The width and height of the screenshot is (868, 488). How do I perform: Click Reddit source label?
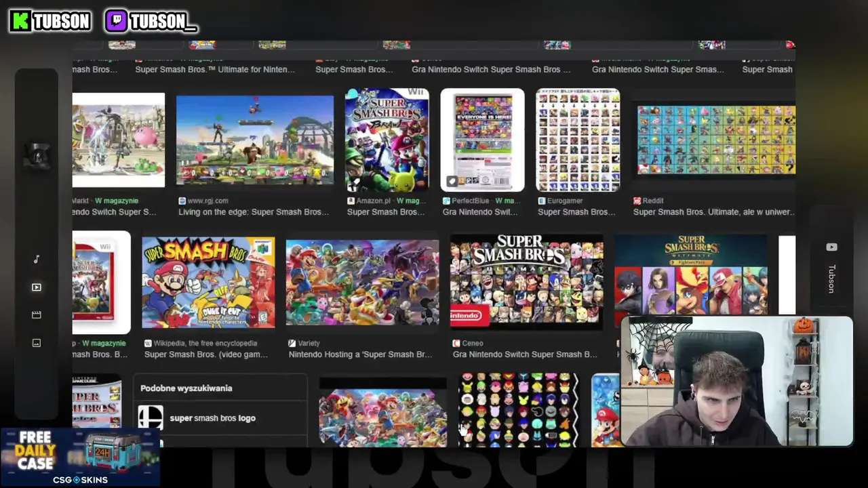(653, 201)
